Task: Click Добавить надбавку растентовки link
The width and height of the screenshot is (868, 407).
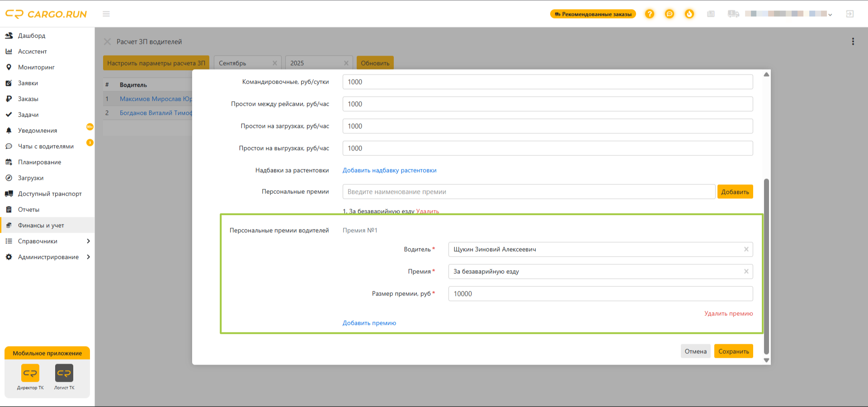Action: pos(390,170)
